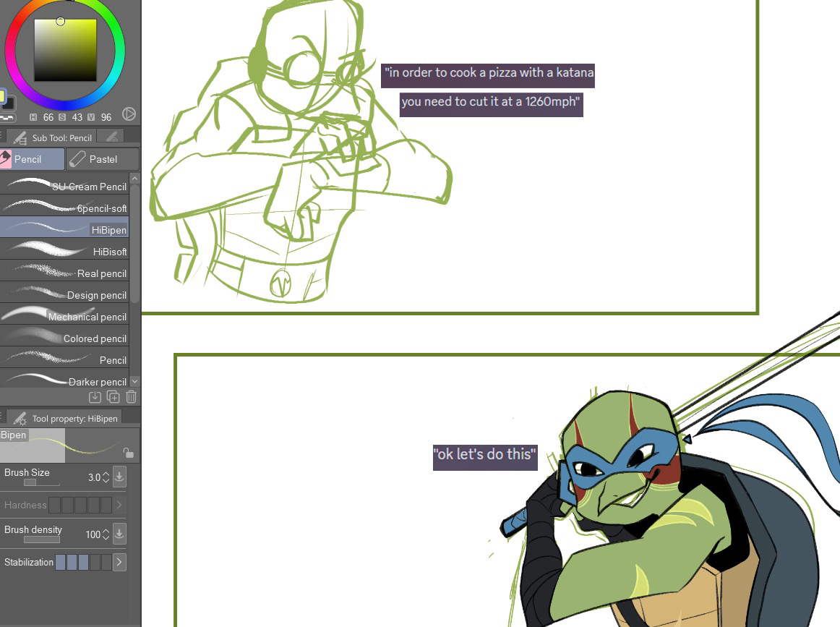Click the sub tool list scroll-down arrow
The height and width of the screenshot is (627, 840).
point(135,382)
